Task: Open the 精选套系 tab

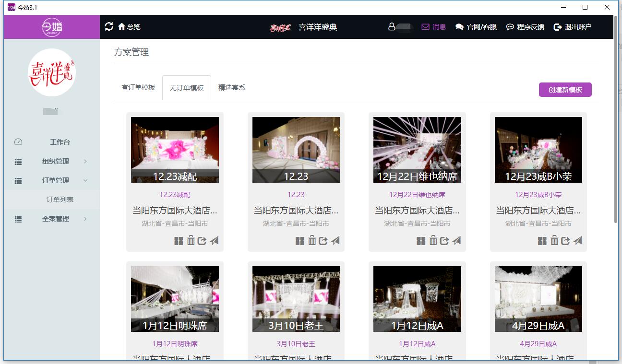Action: pos(231,88)
